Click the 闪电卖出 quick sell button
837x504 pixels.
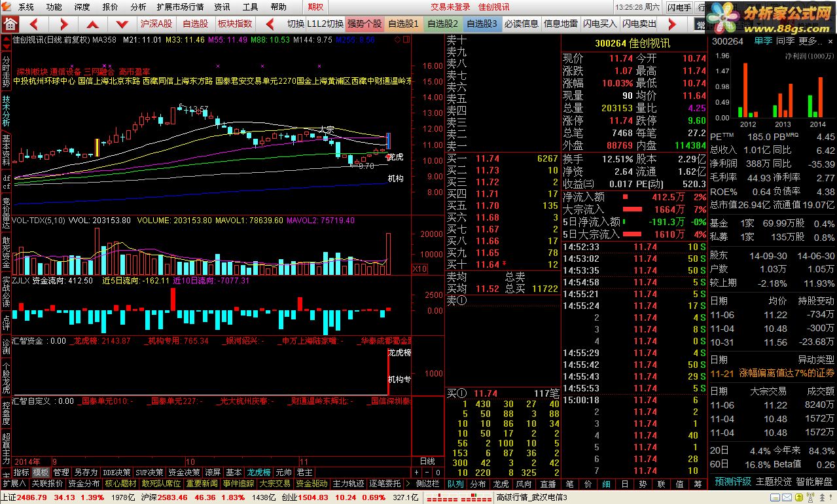(639, 24)
